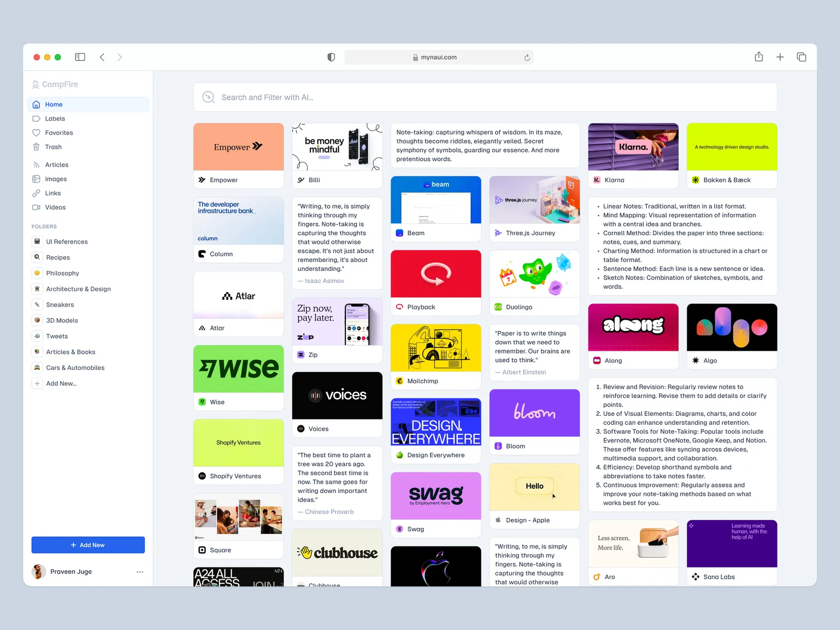Reload page using refresh icon
Image resolution: width=840 pixels, height=630 pixels.
[x=527, y=58]
